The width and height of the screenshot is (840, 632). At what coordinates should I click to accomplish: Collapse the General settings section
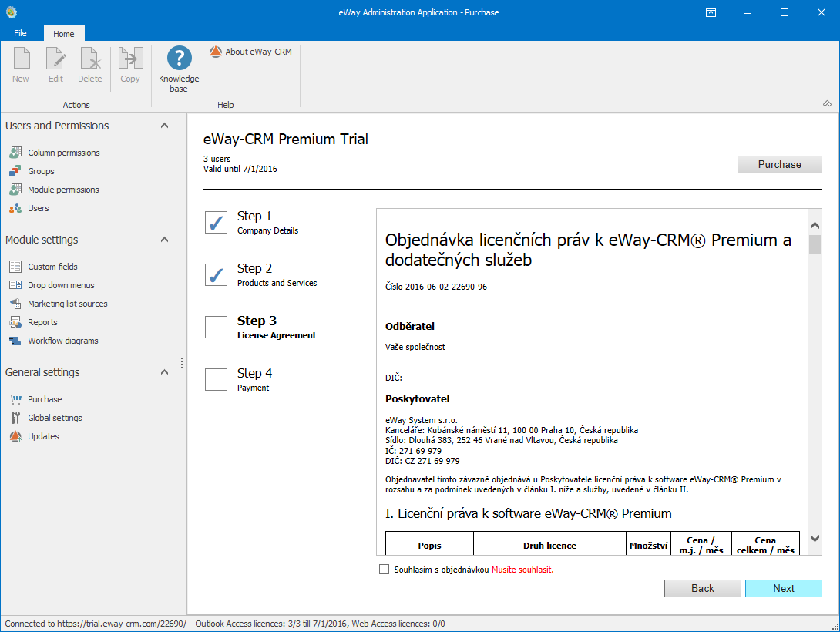(164, 372)
